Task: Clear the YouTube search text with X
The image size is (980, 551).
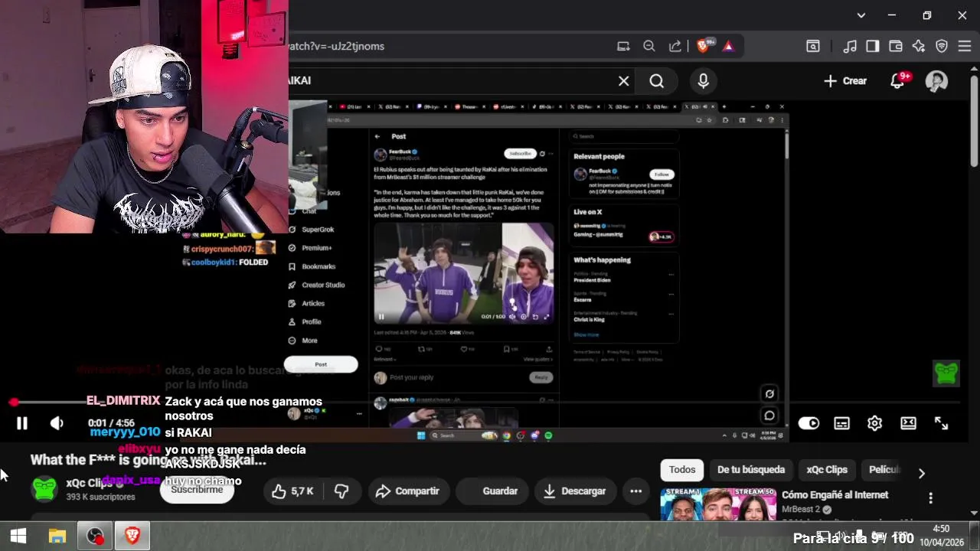Action: pyautogui.click(x=624, y=81)
